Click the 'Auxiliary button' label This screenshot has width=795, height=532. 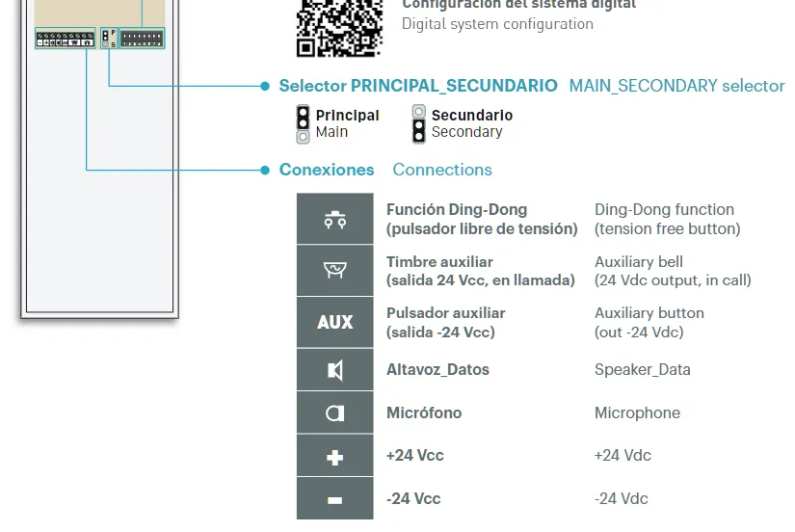point(649,313)
